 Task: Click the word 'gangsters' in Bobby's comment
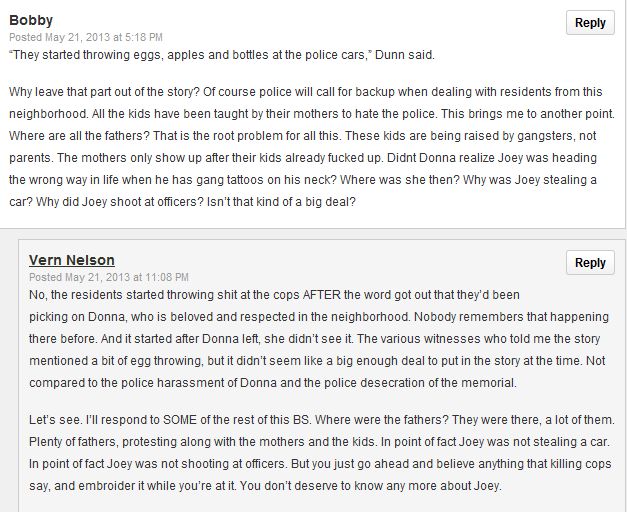(x=545, y=136)
